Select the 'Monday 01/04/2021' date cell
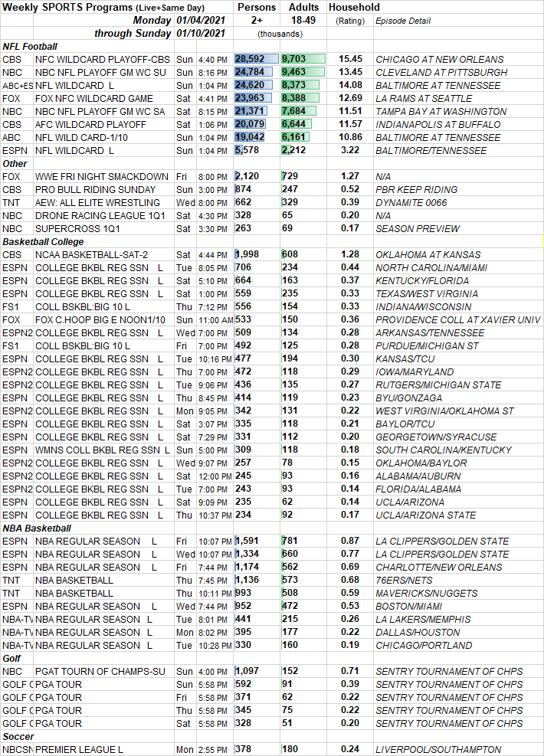This screenshot has height=756, width=544. [x=179, y=20]
